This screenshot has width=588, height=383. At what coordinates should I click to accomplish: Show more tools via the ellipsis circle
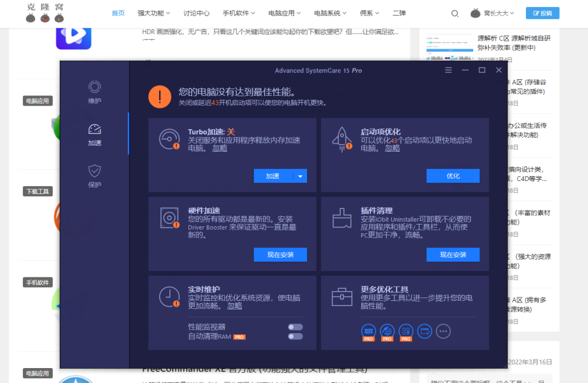point(443,331)
